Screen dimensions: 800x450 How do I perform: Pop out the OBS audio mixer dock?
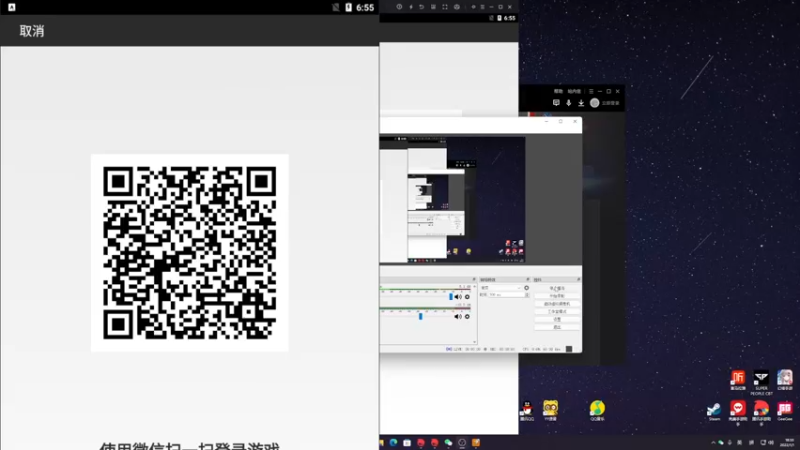pyautogui.click(x=474, y=280)
